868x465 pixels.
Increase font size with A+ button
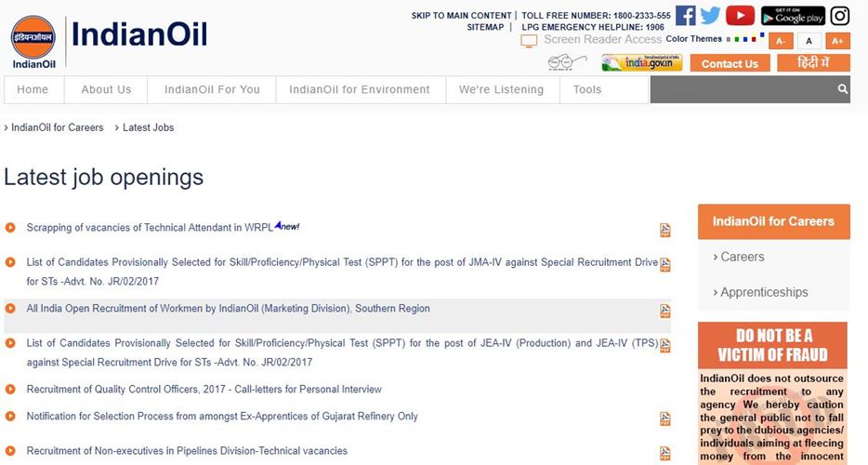pos(837,41)
